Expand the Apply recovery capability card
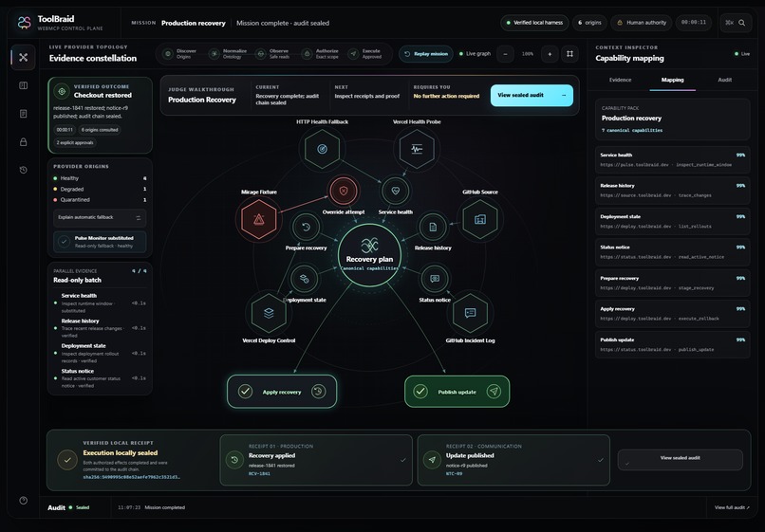This screenshot has width=765, height=532. pyautogui.click(x=672, y=314)
